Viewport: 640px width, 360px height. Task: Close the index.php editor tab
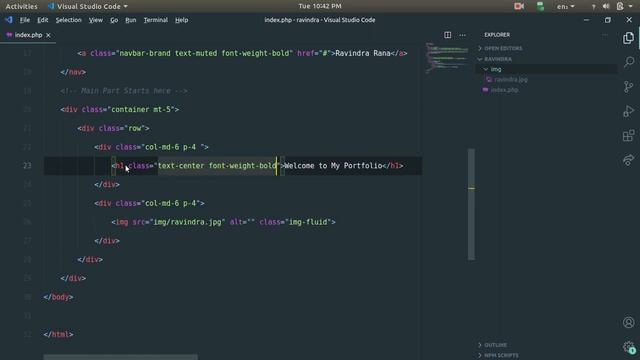point(48,35)
